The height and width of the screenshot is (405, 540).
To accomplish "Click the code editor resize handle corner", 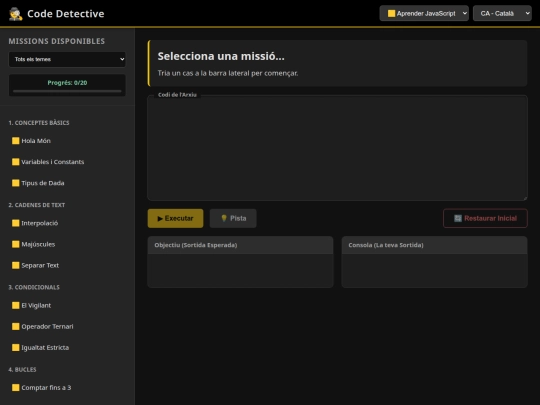I will pos(525,198).
